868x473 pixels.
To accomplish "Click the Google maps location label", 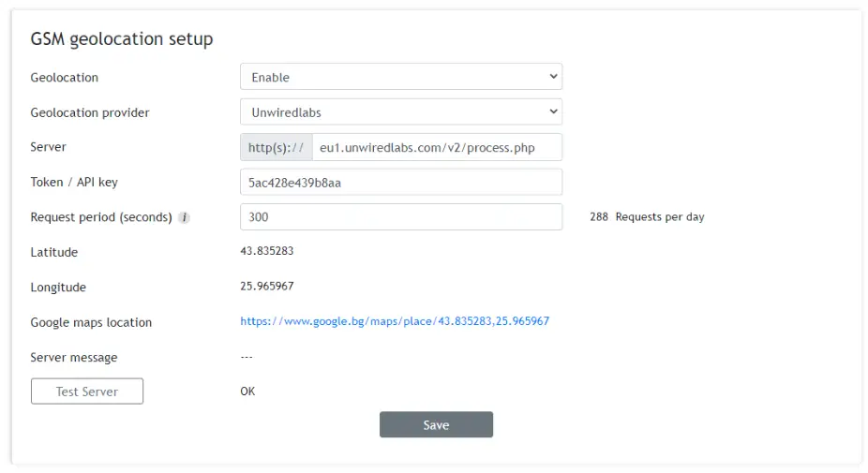I will click(91, 322).
